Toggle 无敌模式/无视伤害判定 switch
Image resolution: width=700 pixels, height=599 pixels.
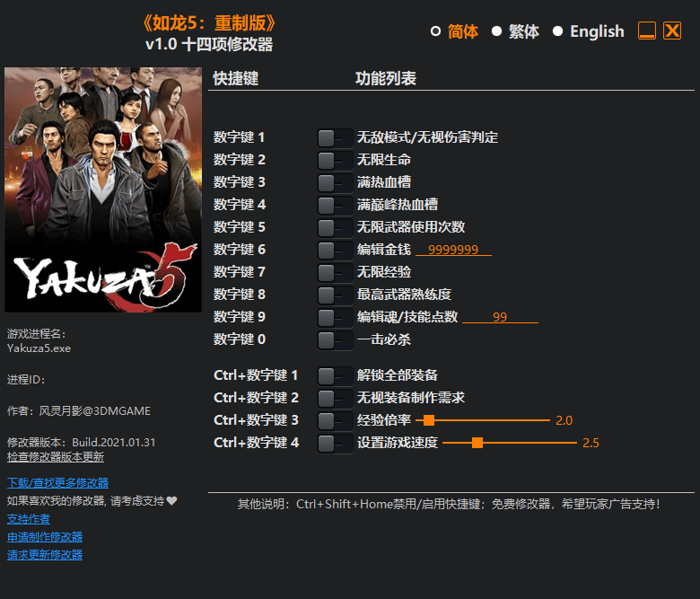(x=335, y=138)
